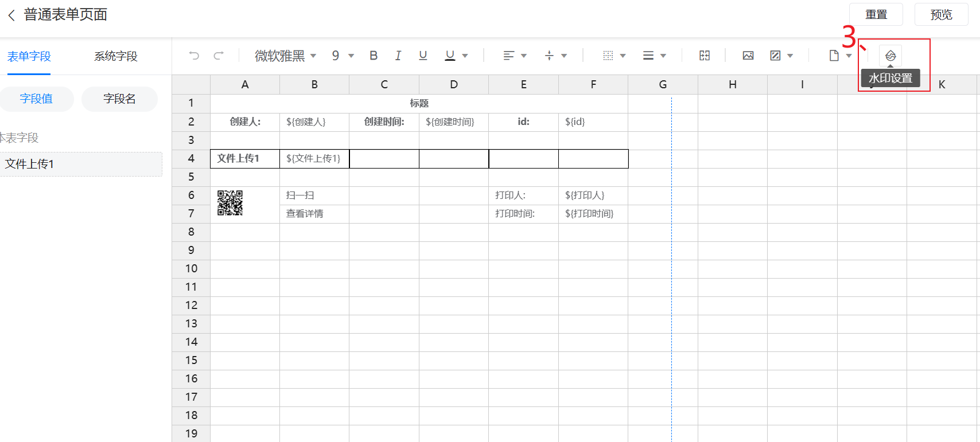The image size is (980, 442).
Task: Open the 微软雅黑 font dropdown
Action: (285, 56)
